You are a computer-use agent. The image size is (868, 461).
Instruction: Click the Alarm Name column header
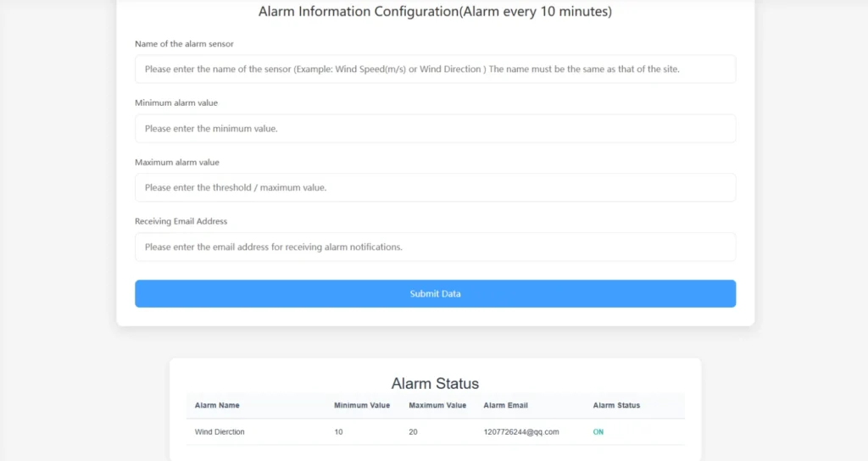(x=217, y=406)
